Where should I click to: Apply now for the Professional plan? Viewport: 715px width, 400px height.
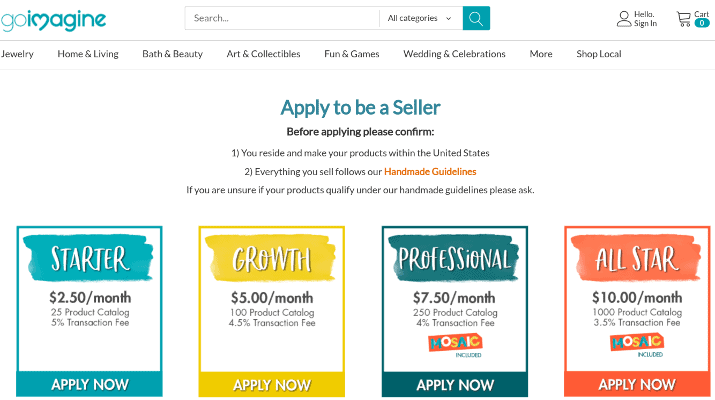click(455, 385)
